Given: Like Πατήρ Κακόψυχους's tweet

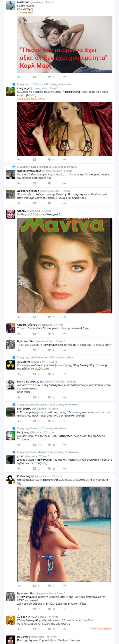Looking at the screenshot, I should tap(49, 397).
